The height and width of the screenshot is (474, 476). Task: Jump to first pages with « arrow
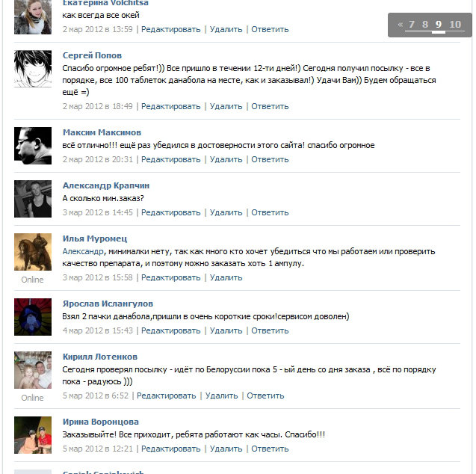point(401,24)
